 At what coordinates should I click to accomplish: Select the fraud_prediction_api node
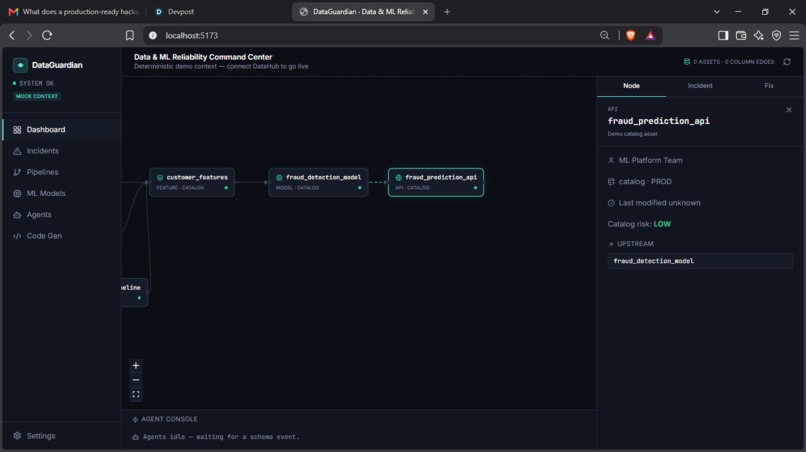[436, 182]
